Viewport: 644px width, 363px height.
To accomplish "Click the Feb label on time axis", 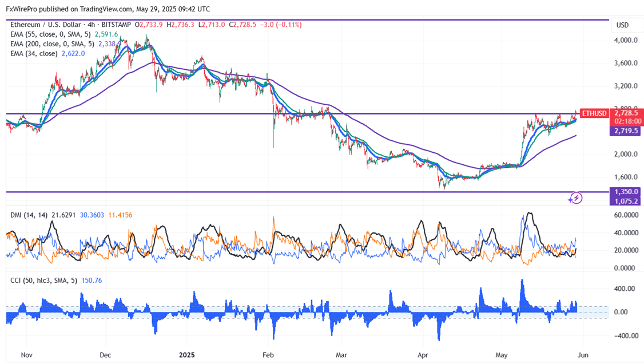I will pyautogui.click(x=268, y=355).
